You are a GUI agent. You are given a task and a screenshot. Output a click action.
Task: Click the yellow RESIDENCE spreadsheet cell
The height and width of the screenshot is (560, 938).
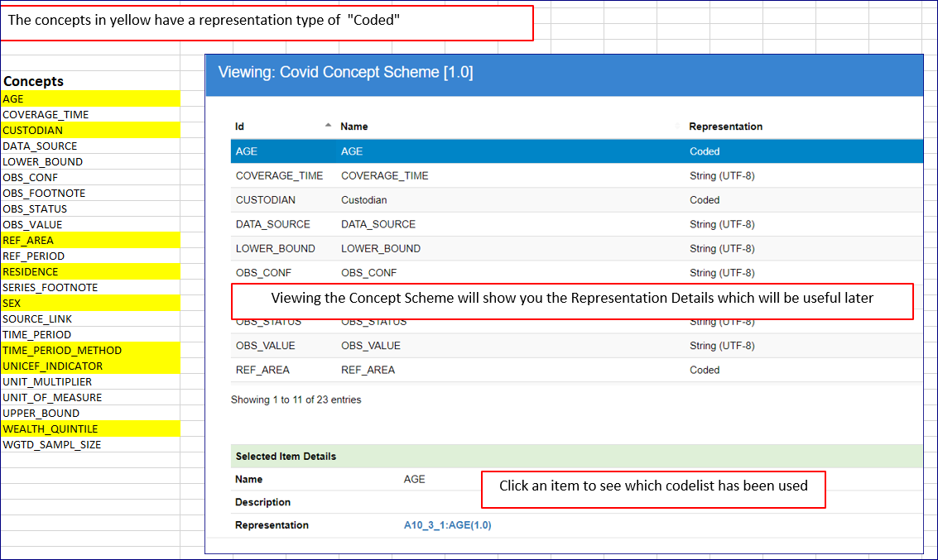[x=89, y=271]
